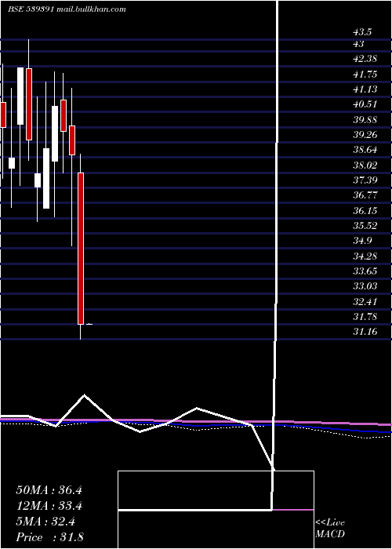Click the 36.15 price axis label
This screenshot has width=392, height=549.
tap(365, 211)
